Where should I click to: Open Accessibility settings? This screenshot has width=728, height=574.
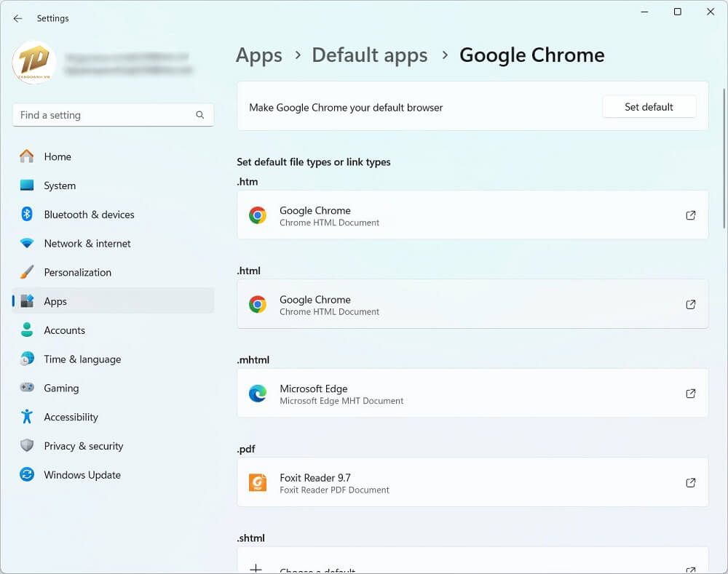113,416
